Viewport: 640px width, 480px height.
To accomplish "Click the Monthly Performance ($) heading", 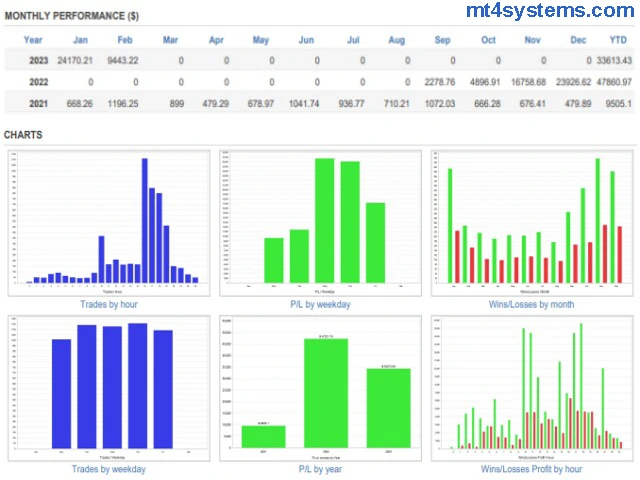I will tap(72, 17).
